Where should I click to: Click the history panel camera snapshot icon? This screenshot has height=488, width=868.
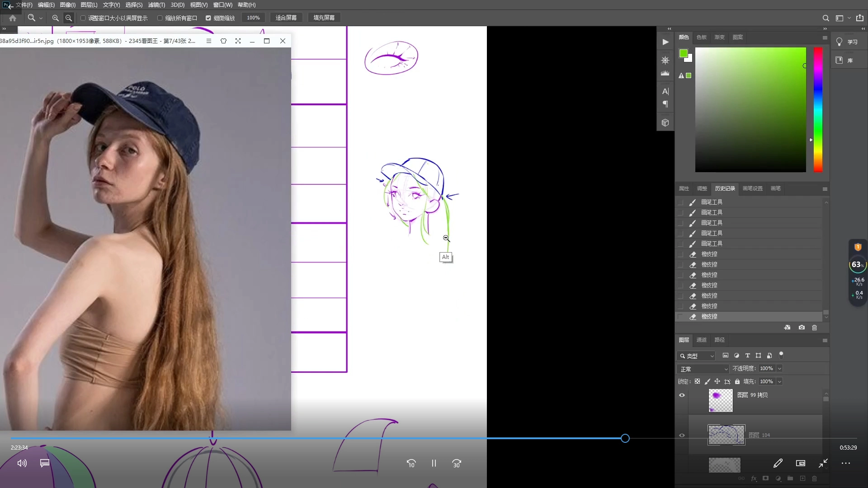pos(802,328)
